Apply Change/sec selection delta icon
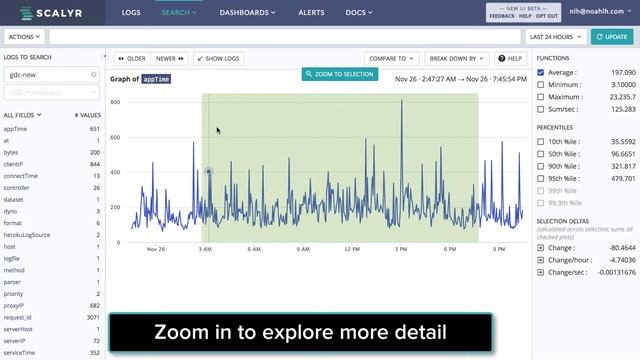 (x=540, y=272)
